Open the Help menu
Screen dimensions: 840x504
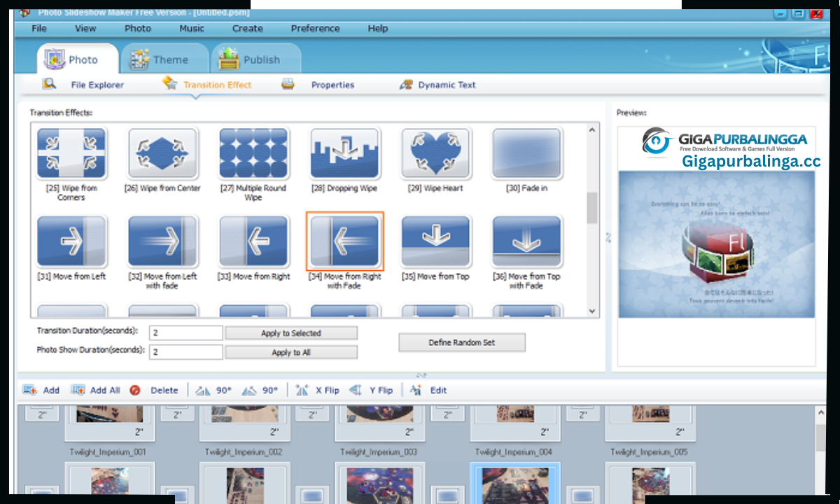click(x=378, y=28)
